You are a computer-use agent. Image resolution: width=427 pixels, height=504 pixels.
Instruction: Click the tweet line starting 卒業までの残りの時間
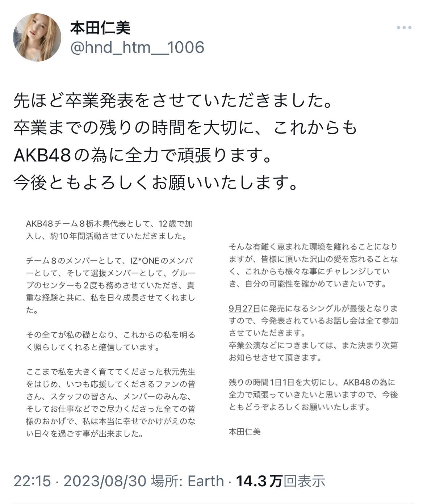click(x=185, y=128)
